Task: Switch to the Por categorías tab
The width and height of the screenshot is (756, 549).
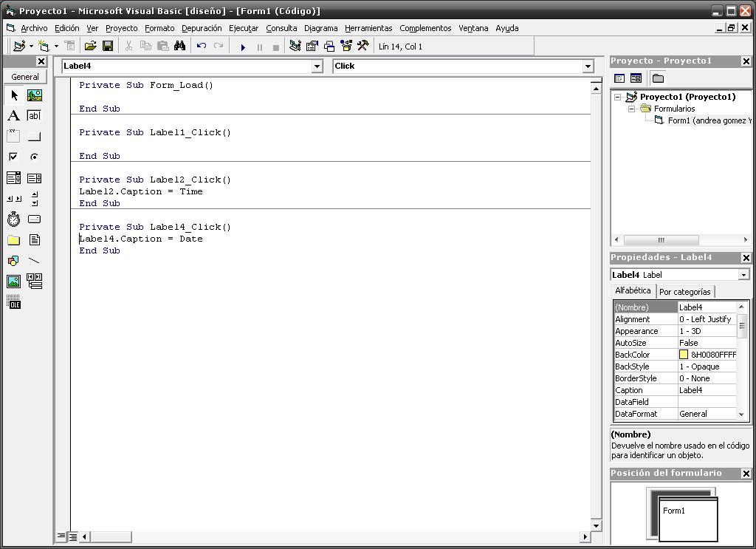Action: pos(685,291)
